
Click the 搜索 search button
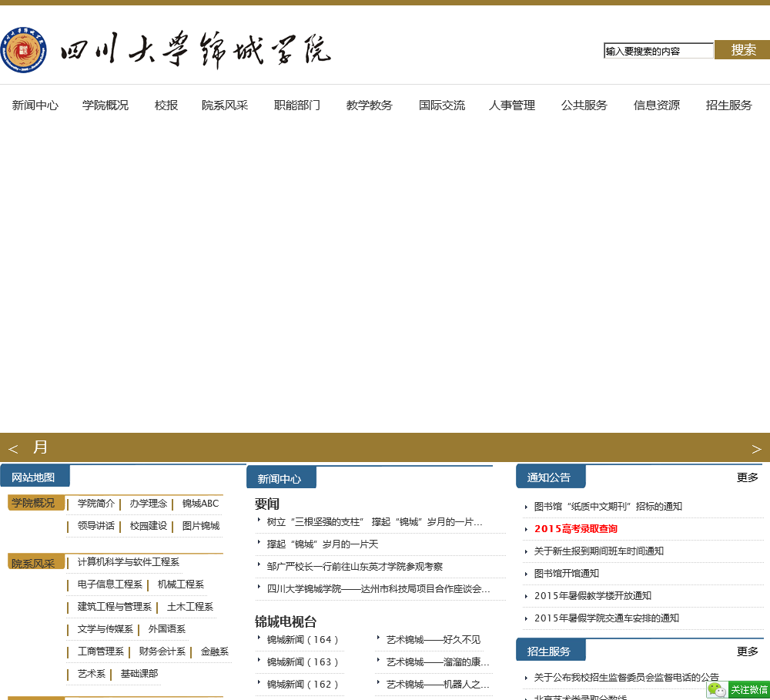[x=742, y=49]
